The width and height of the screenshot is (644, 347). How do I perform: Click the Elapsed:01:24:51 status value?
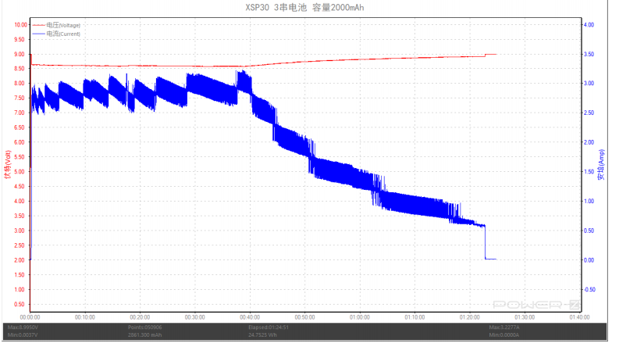(x=269, y=327)
